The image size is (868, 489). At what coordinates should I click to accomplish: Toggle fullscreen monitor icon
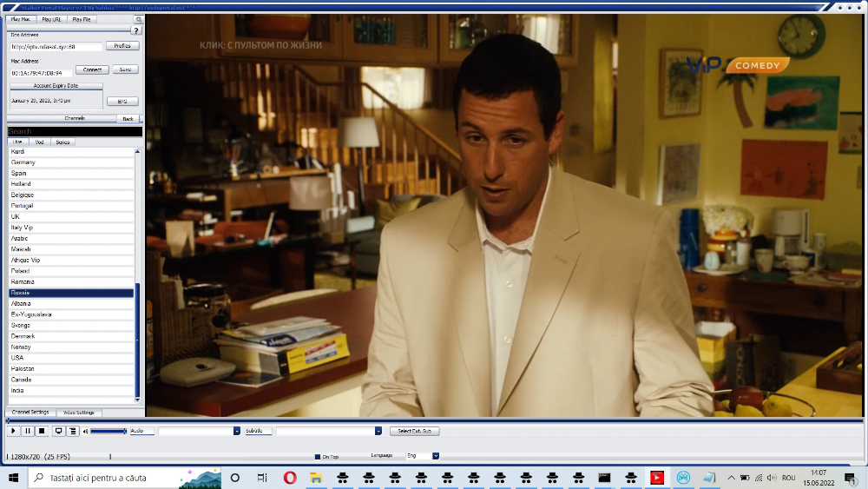click(x=58, y=431)
